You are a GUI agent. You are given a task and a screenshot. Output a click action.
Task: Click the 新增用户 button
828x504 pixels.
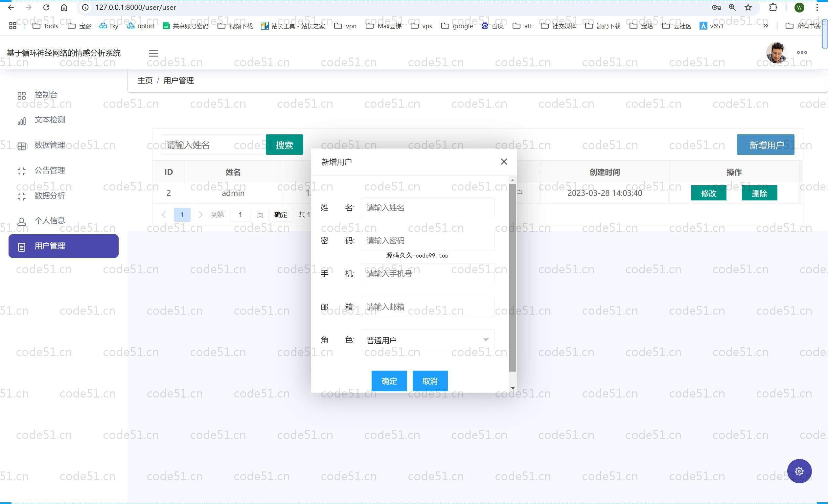[x=766, y=145]
